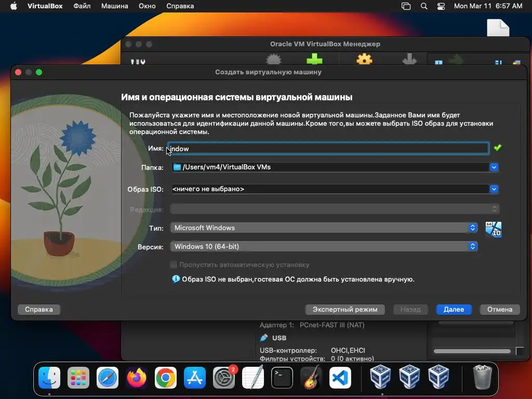Open the Версия dropdown showing Windows 10 (64-bit)
This screenshot has width=532, height=399.
[x=324, y=246]
